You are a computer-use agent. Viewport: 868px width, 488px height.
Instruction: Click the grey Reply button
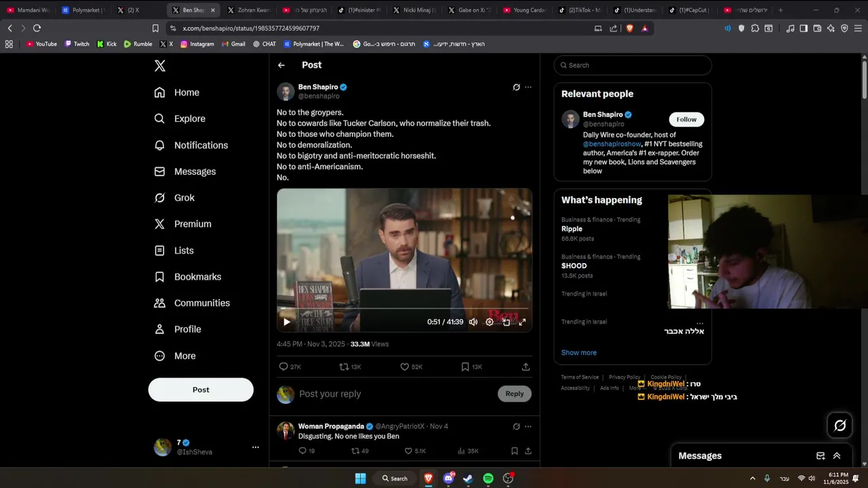pyautogui.click(x=515, y=394)
